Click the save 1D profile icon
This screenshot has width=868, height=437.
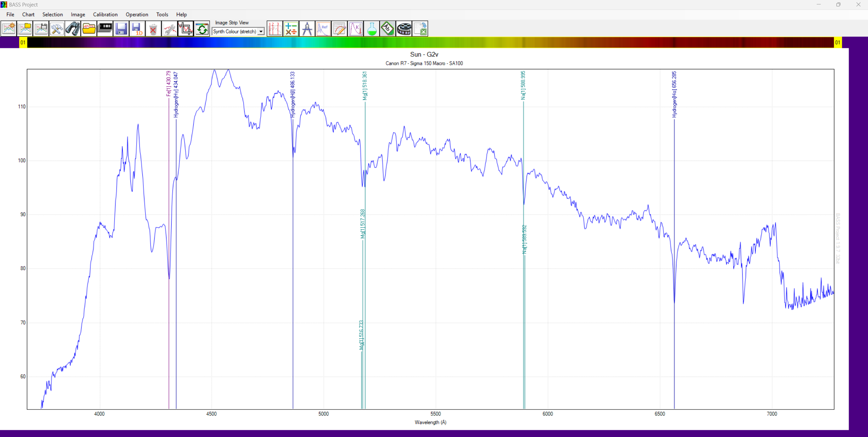pyautogui.click(x=137, y=29)
